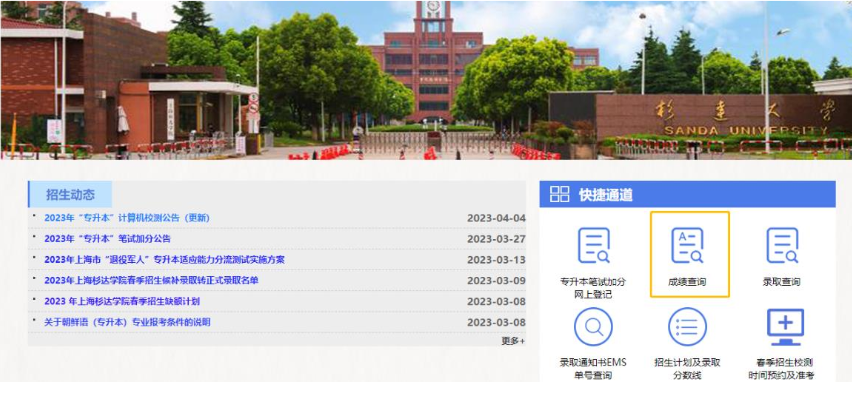Viewport: 852px width, 399px height.
Task: Click the 录取查询 admission lookup icon
Action: (x=782, y=246)
